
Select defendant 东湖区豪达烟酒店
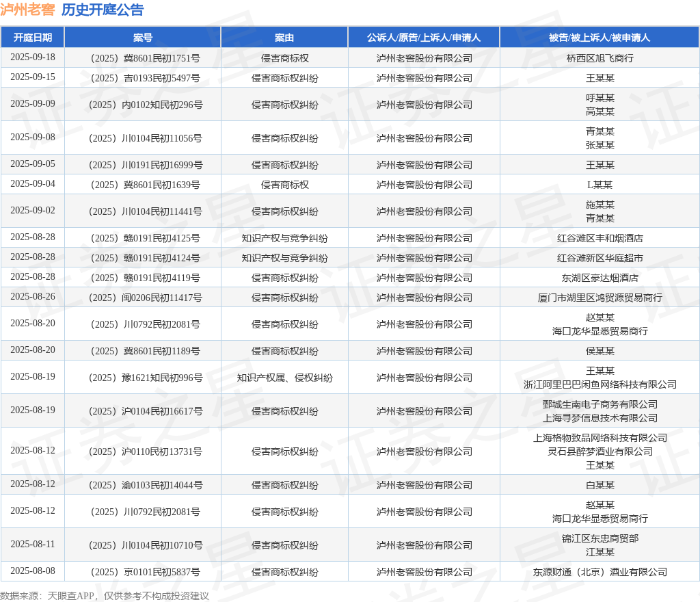click(x=600, y=278)
